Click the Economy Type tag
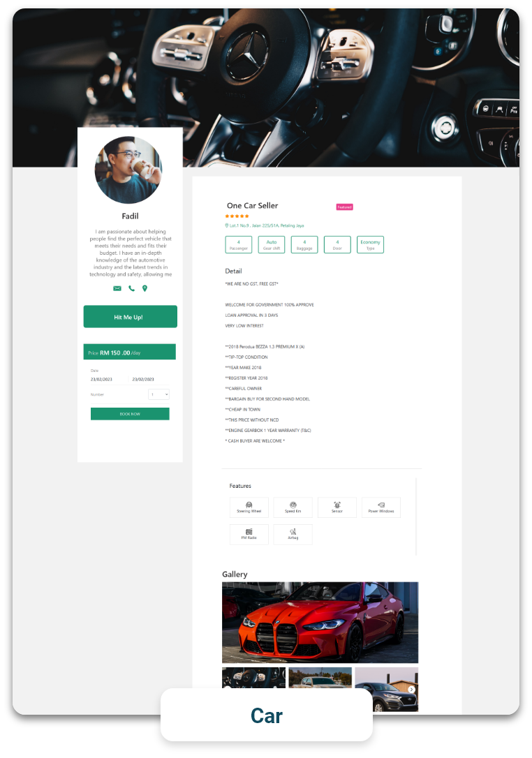Image resolution: width=532 pixels, height=758 pixels. click(371, 244)
